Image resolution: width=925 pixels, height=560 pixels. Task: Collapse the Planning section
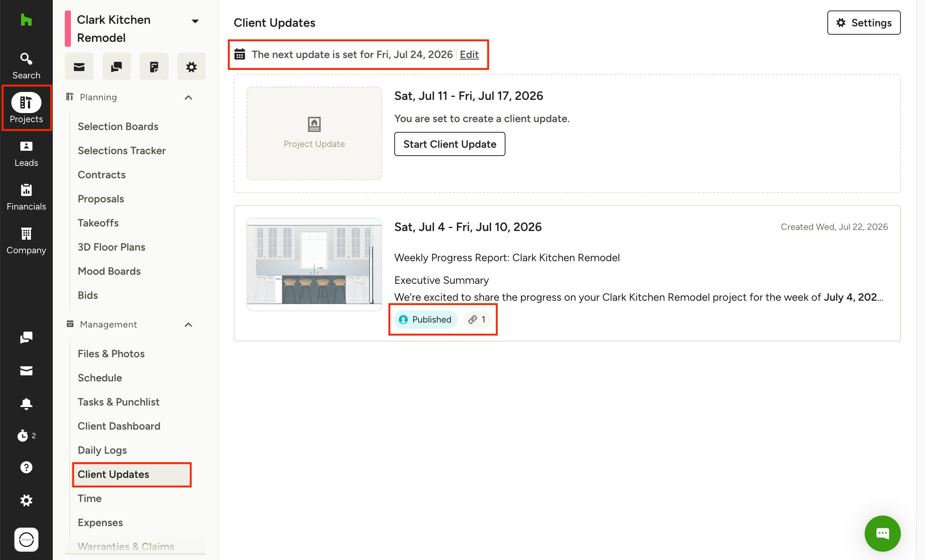point(188,98)
